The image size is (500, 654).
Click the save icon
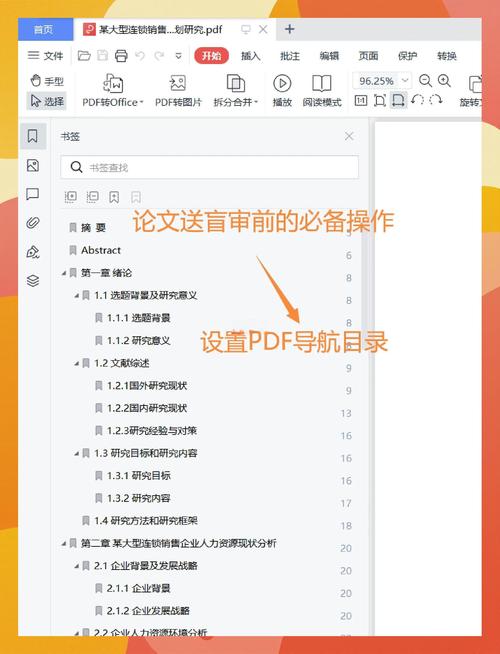coord(103,55)
